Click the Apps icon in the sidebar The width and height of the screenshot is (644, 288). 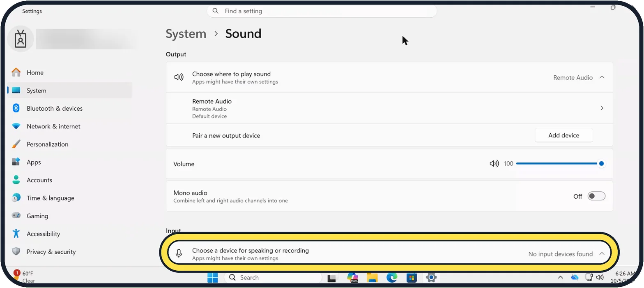click(16, 162)
